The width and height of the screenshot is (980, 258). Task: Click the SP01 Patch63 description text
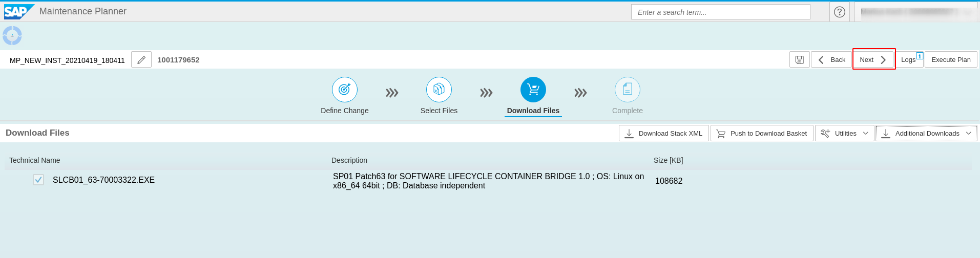(x=488, y=181)
